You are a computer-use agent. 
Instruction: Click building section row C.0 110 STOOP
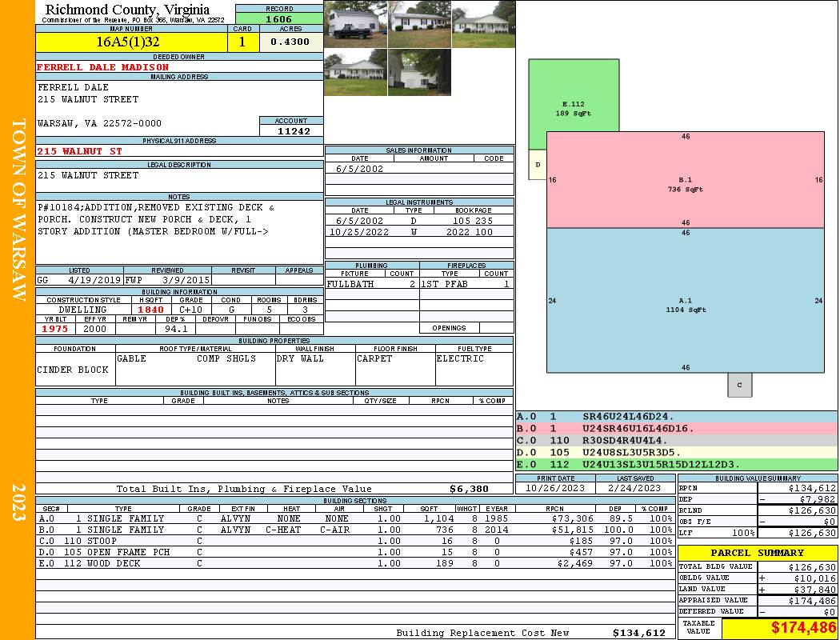click(356, 541)
